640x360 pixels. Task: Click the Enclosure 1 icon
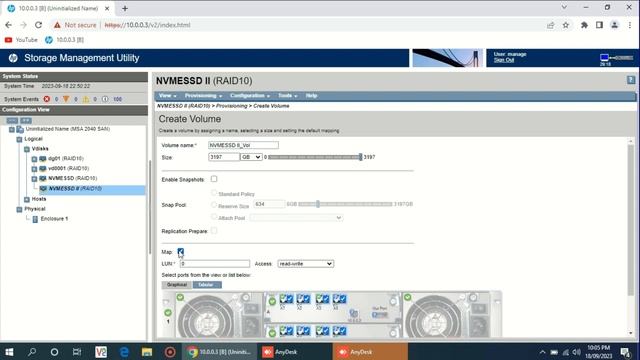[35, 219]
